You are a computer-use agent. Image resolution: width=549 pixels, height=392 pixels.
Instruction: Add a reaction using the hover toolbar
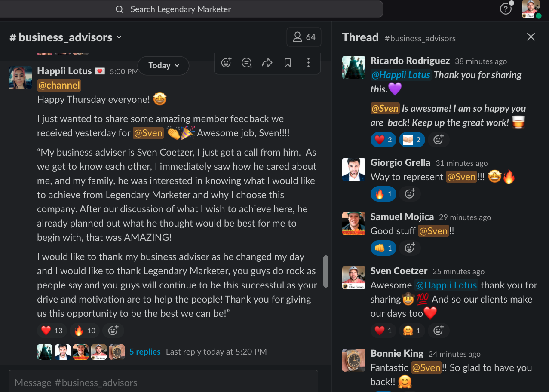click(x=226, y=63)
